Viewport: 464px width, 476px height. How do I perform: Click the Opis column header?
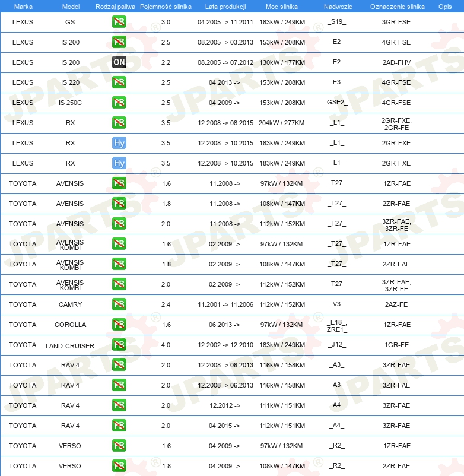pyautogui.click(x=445, y=7)
